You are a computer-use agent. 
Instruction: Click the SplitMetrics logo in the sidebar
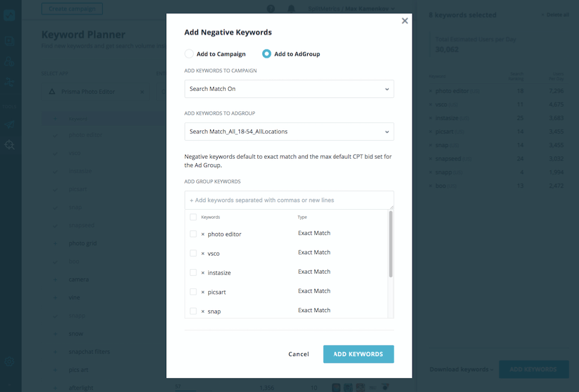9,15
